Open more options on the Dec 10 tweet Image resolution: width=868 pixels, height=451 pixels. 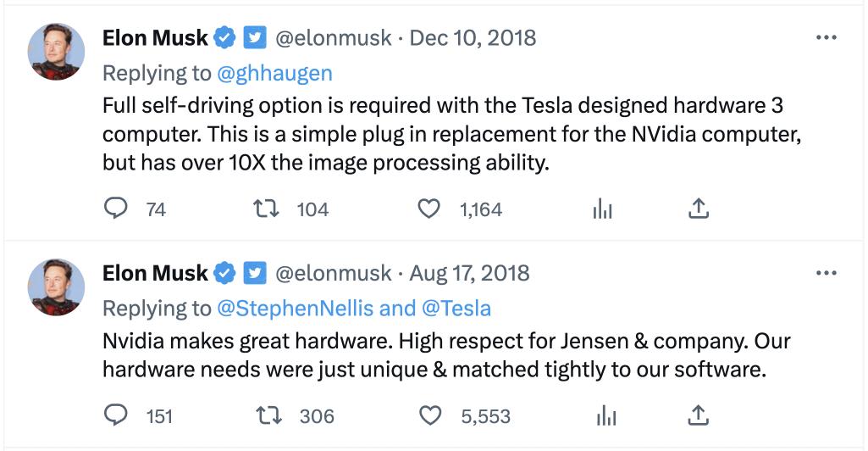click(826, 38)
